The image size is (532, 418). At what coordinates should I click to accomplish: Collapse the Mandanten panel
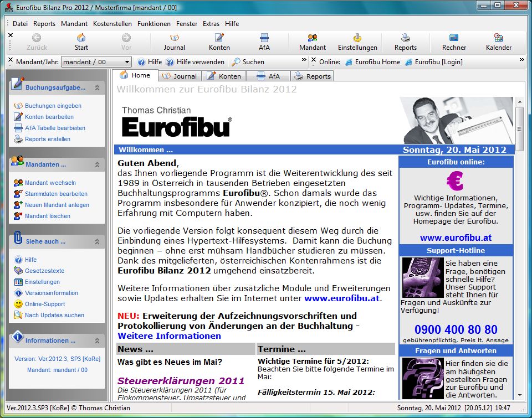coord(98,165)
